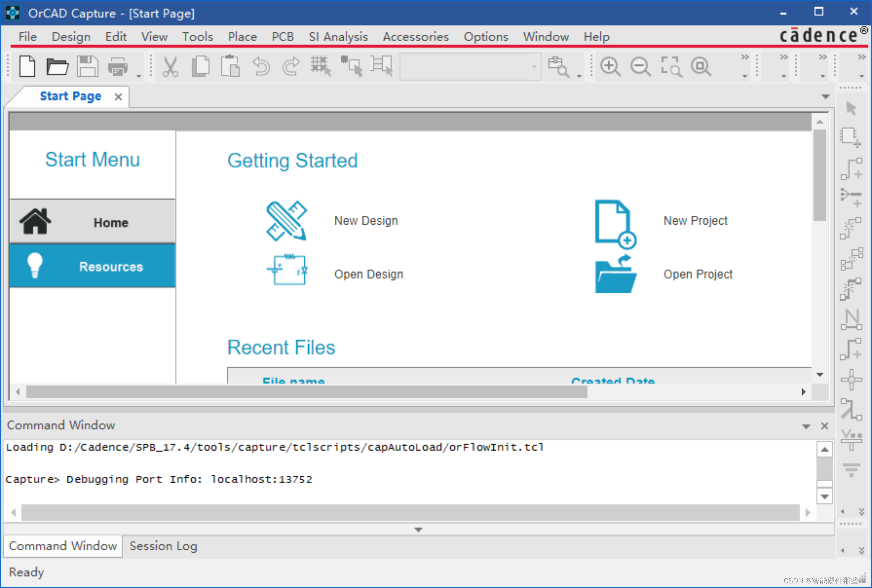
Task: Click the Zoom to Area icon
Action: 671,66
